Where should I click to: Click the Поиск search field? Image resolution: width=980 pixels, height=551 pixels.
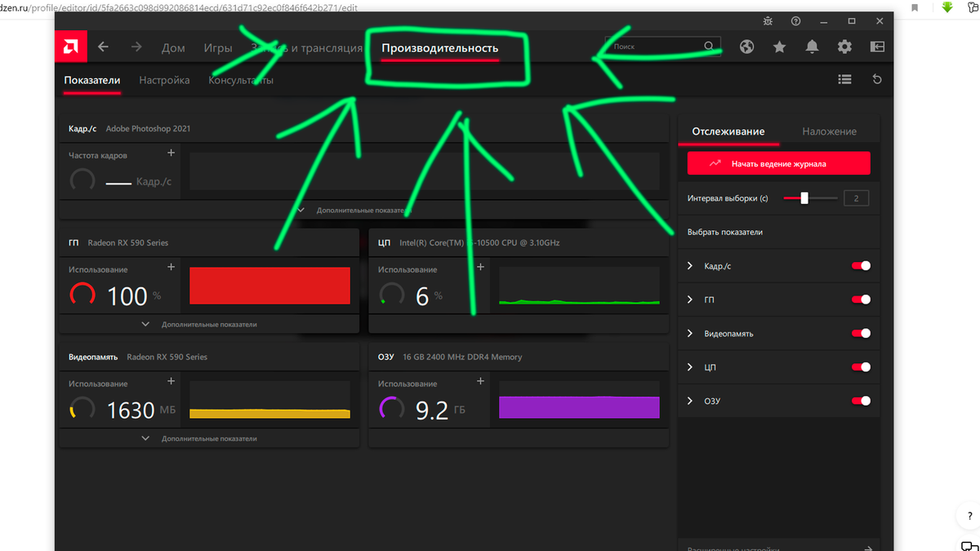click(663, 47)
